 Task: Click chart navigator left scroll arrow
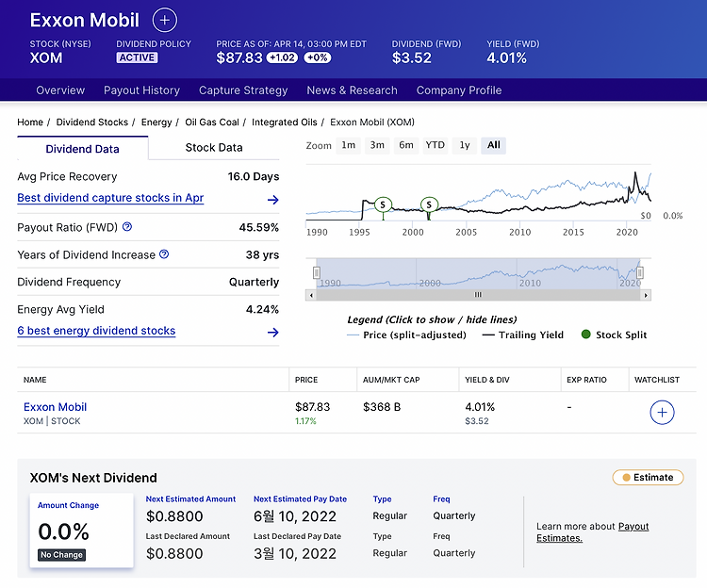311,295
